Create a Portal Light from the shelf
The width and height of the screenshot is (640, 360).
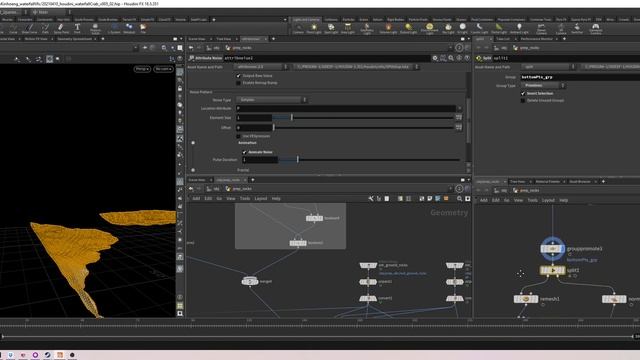click(499, 29)
